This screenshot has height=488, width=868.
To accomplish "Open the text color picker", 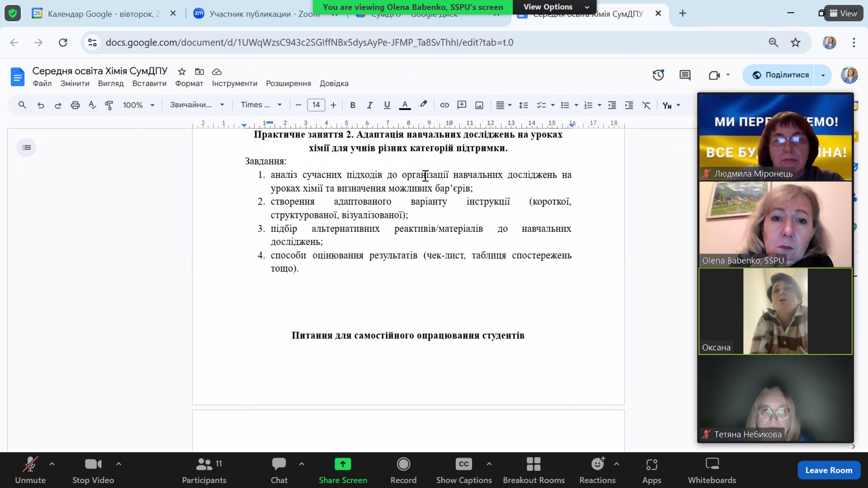I will 405,105.
